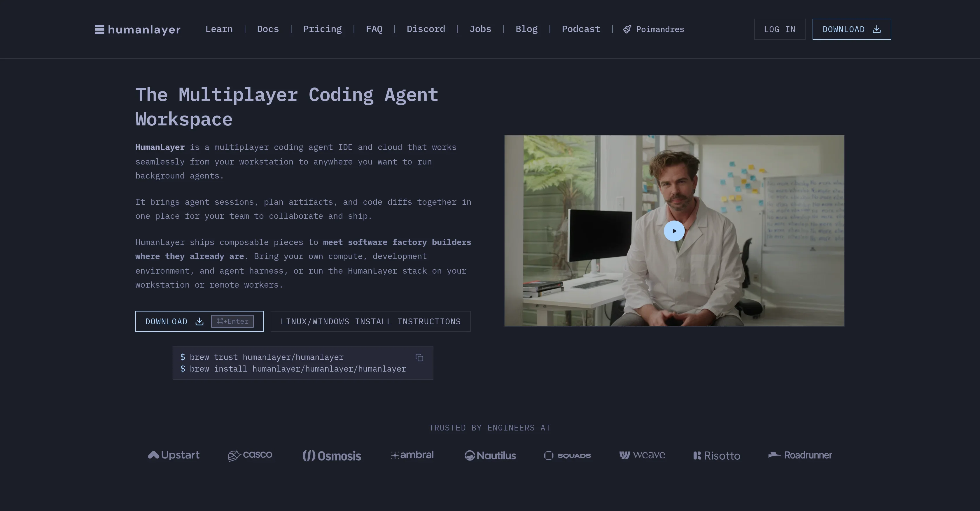
Task: Open Linux/Windows install instructions
Action: click(370, 321)
